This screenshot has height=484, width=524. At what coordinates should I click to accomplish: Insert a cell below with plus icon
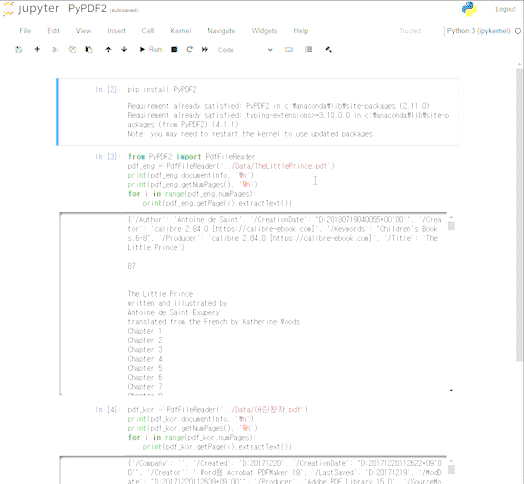tap(37, 49)
